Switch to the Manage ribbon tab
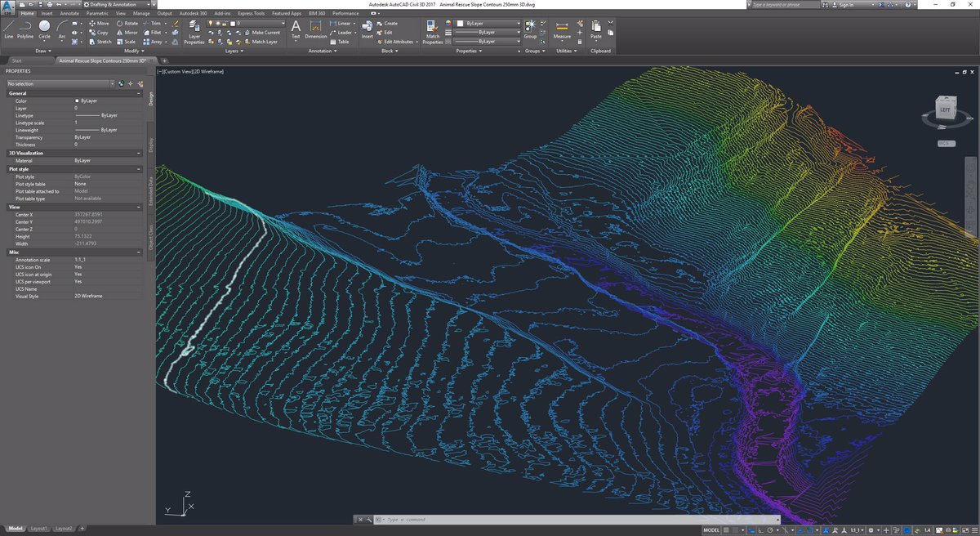The height and width of the screenshot is (536, 980). (141, 13)
